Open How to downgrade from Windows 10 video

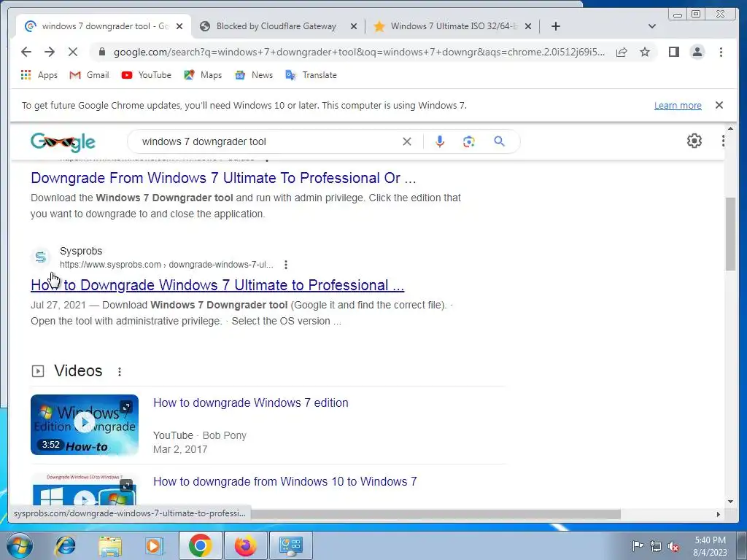[285, 481]
